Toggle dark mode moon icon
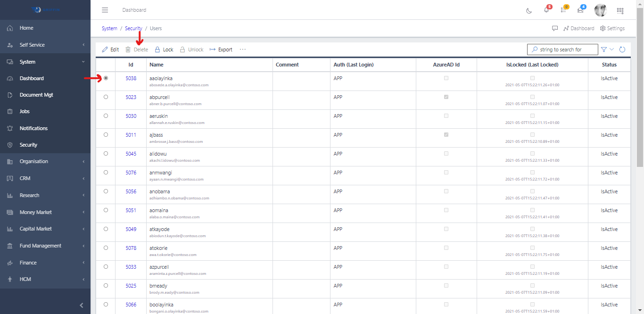The image size is (644, 314). pyautogui.click(x=529, y=10)
